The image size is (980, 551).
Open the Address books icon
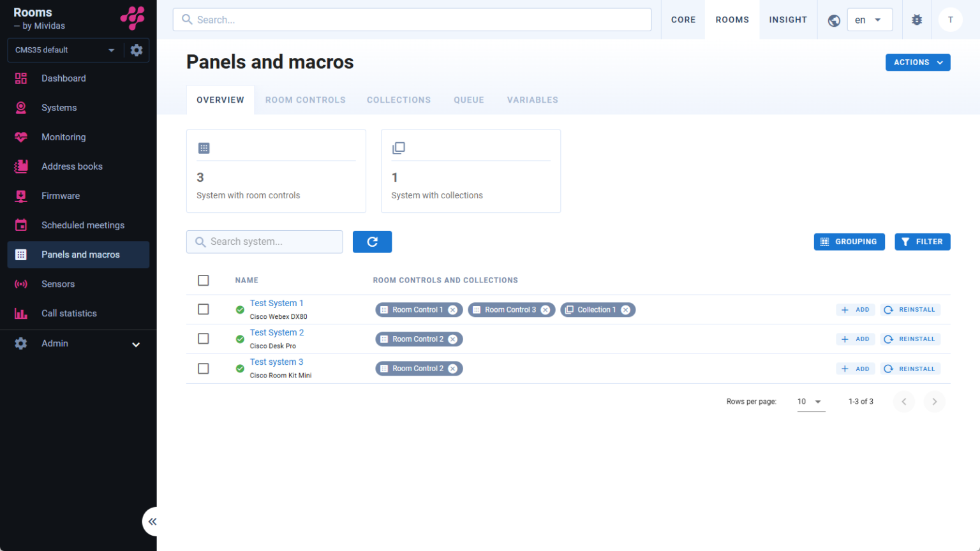[21, 166]
